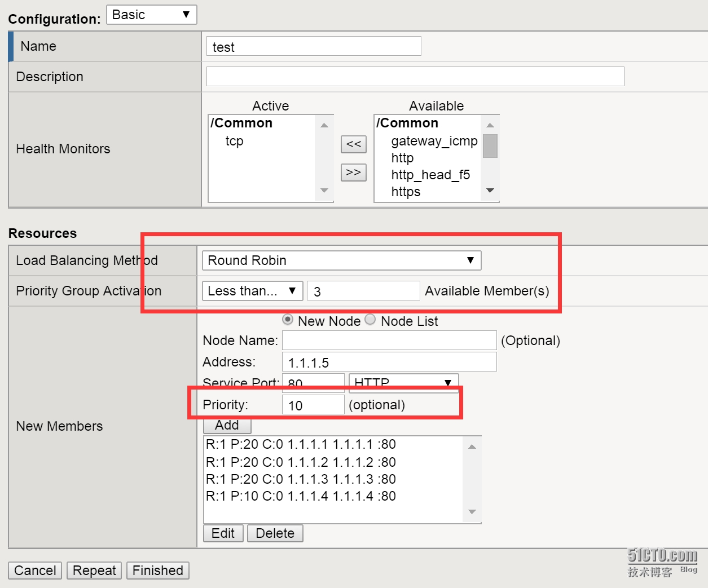This screenshot has height=588, width=708.
Task: Open the Round Robin load balancing dropdown
Action: point(342,260)
